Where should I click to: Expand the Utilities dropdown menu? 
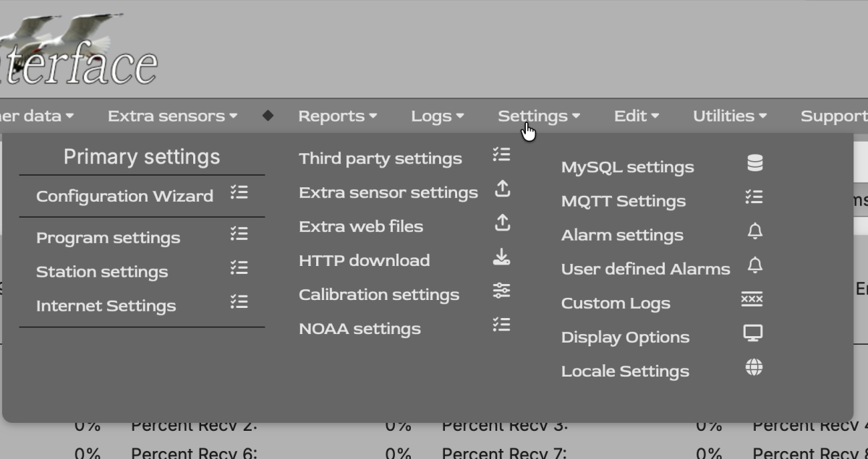tap(729, 116)
